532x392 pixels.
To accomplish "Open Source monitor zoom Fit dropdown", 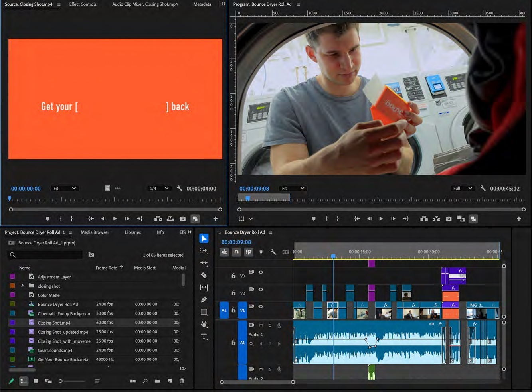I will pos(64,188).
